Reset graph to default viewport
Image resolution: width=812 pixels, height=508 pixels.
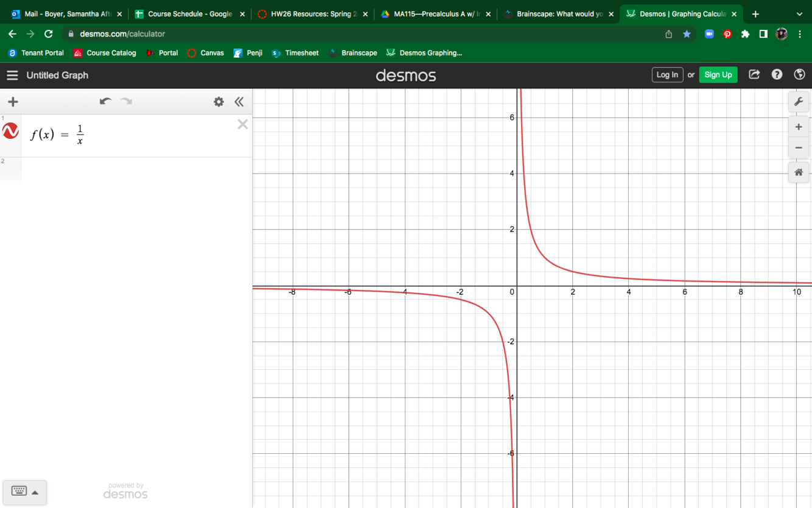(799, 172)
